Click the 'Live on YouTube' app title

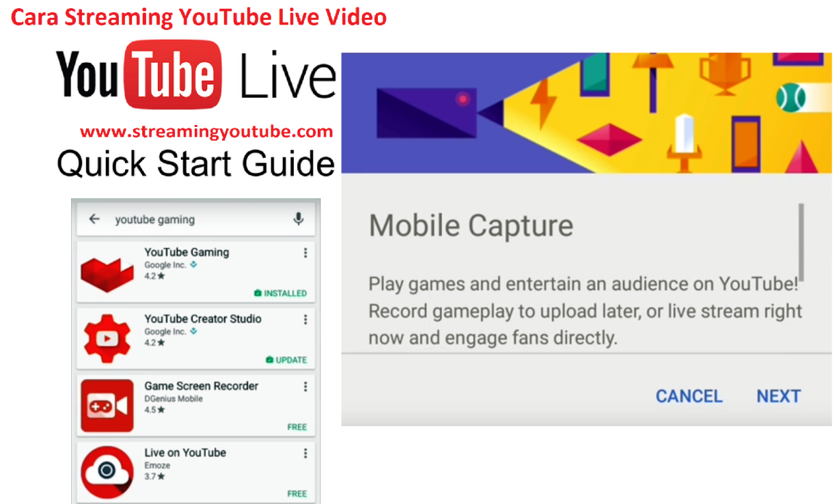click(185, 453)
